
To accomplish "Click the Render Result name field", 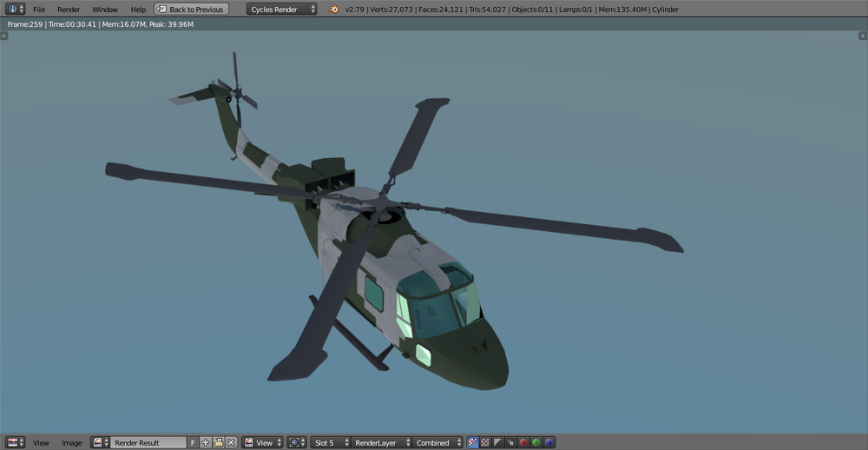I will click(x=148, y=442).
